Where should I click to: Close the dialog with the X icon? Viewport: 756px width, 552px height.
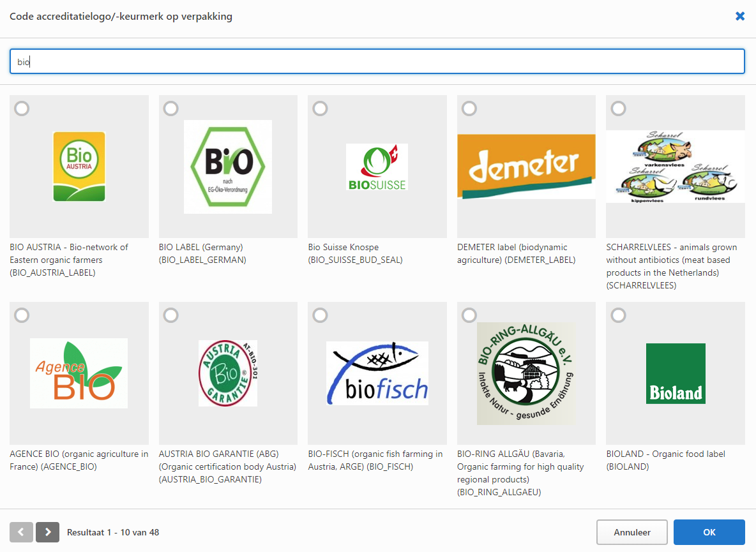[x=740, y=17]
